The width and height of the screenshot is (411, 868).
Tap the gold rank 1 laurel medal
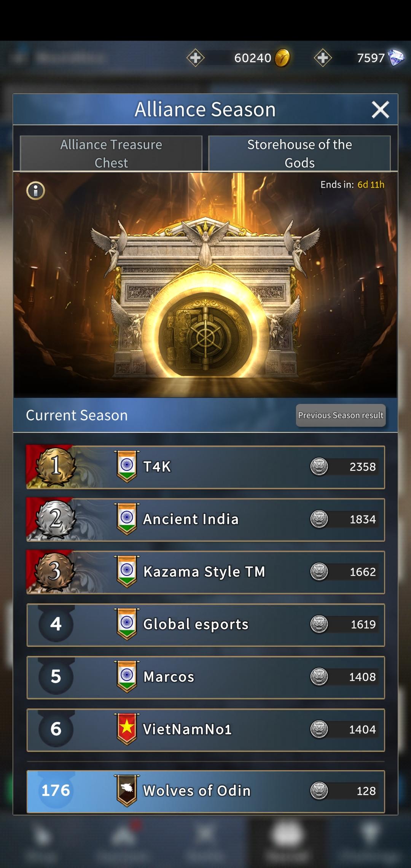(56, 467)
